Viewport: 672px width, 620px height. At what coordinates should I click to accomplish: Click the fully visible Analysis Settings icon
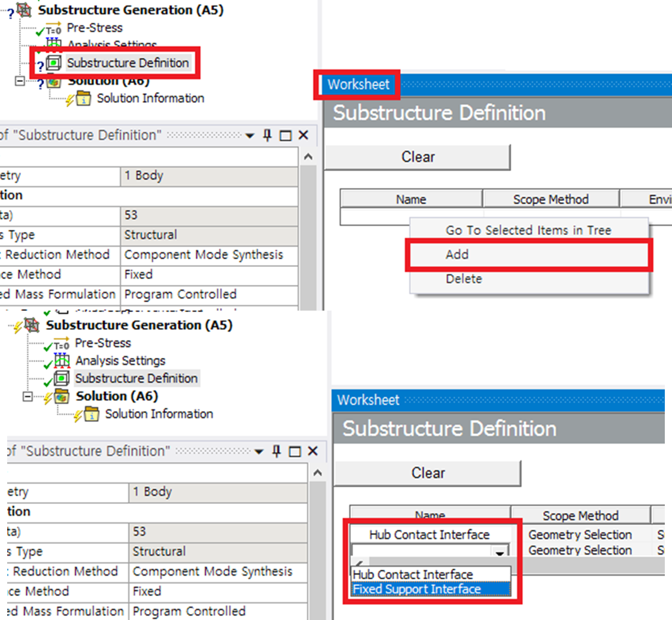click(61, 361)
